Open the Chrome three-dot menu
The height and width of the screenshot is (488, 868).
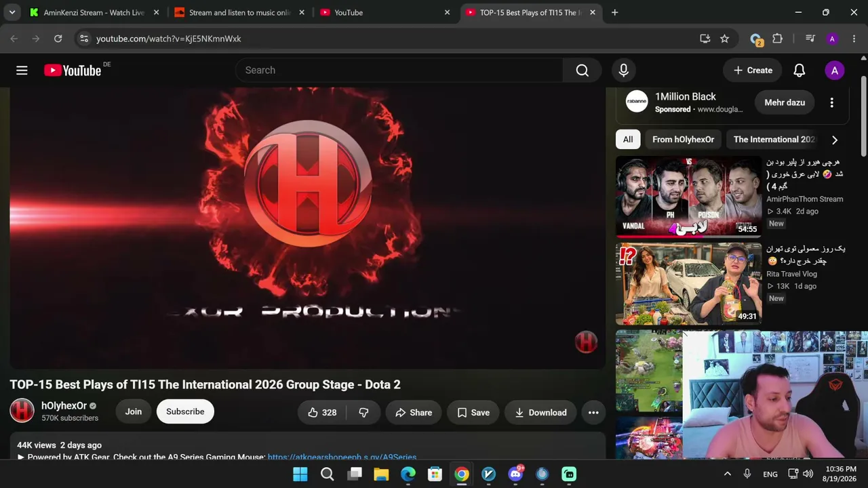854,39
